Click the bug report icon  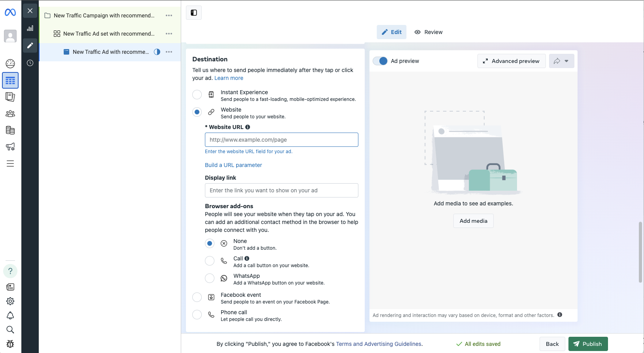pyautogui.click(x=10, y=344)
